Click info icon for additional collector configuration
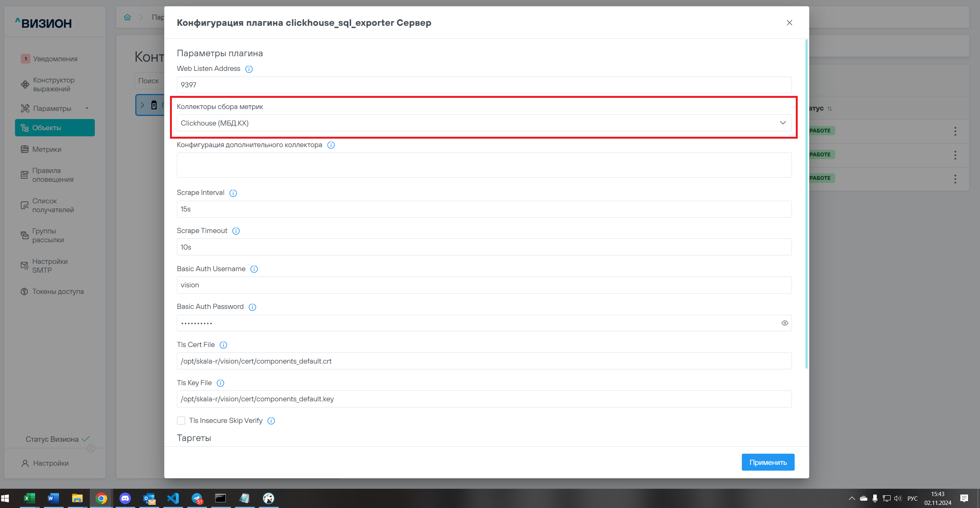Image resolution: width=980 pixels, height=508 pixels. click(331, 145)
